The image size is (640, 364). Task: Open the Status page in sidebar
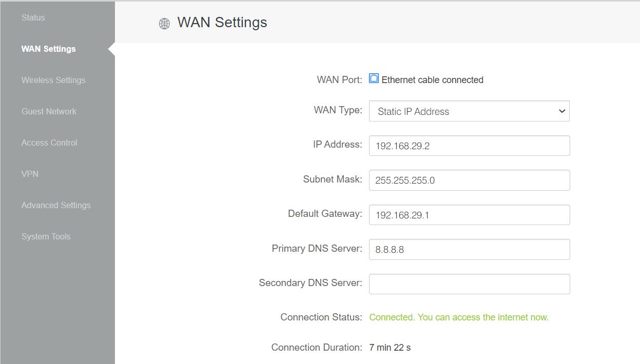pos(33,17)
